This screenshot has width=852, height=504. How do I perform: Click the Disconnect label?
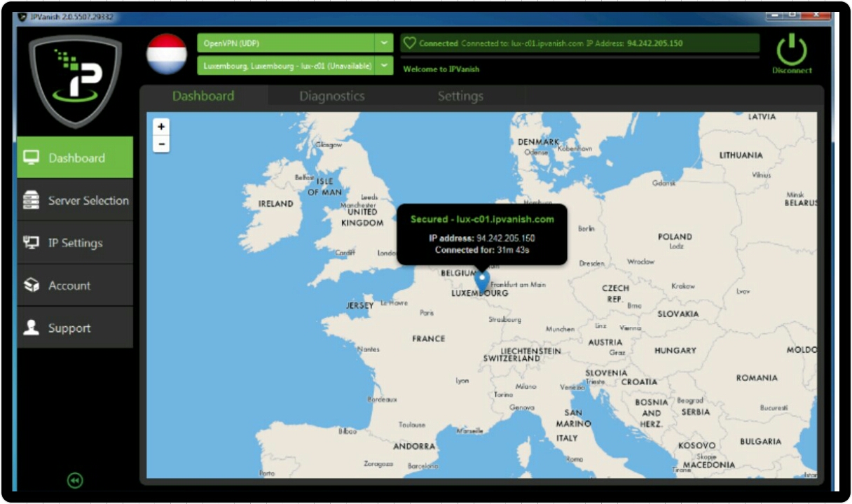pos(792,70)
